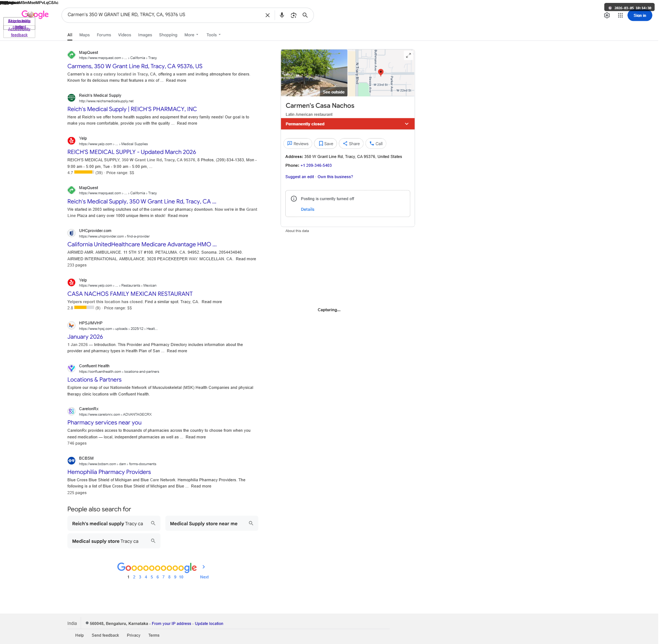The width and height of the screenshot is (663, 644).
Task: Open REICH'S MEDICAL SUPPLY Yelp result
Action: tap(132, 152)
